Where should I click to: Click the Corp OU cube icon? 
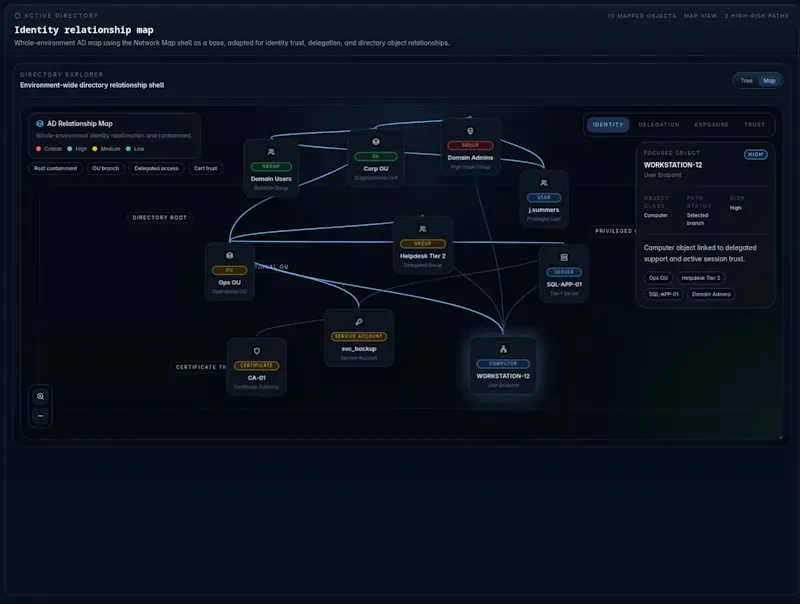(x=376, y=142)
